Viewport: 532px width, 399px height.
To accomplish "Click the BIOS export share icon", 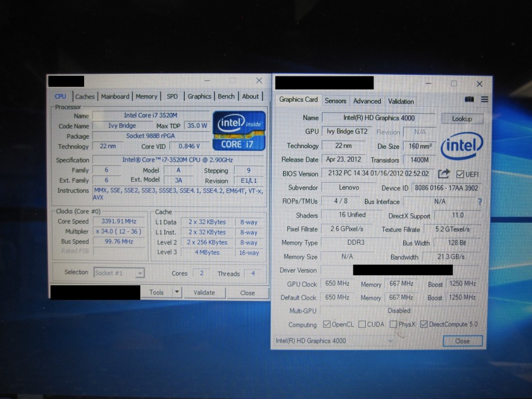I will coord(444,174).
